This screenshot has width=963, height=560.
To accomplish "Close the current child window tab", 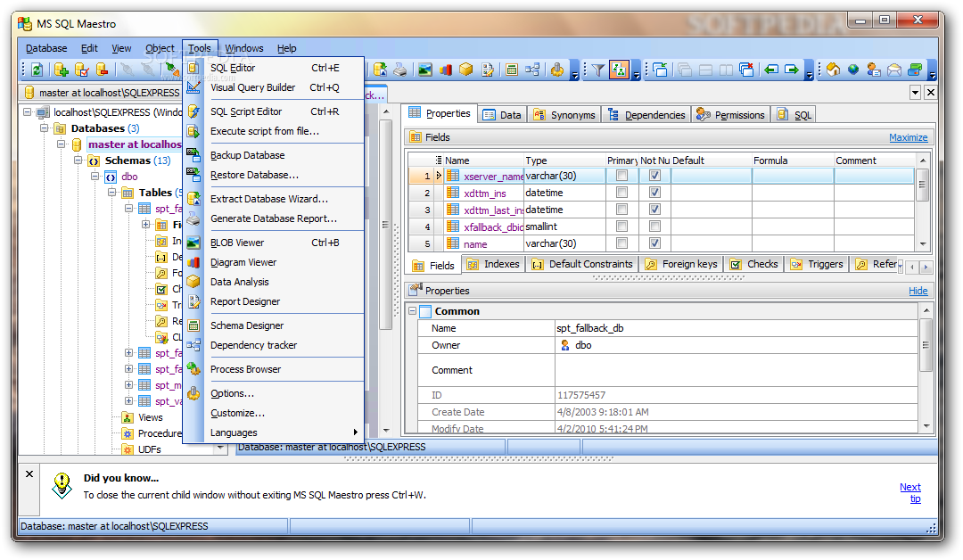I will [930, 93].
